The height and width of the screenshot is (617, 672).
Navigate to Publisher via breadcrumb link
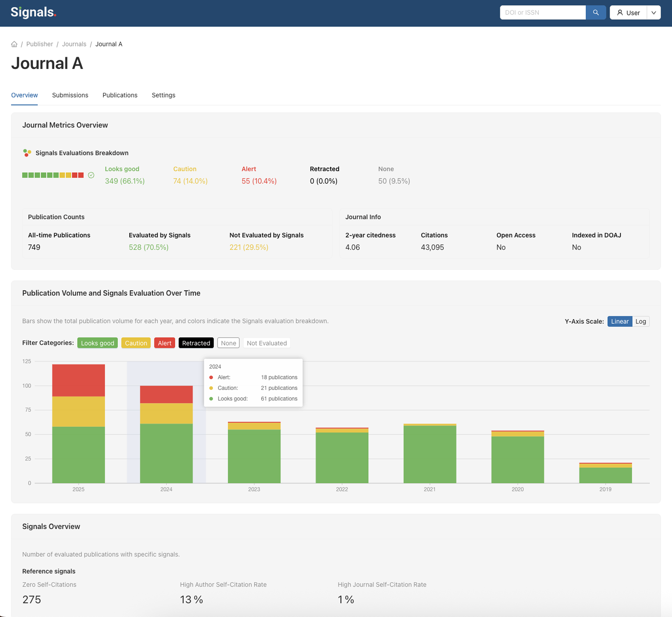39,44
